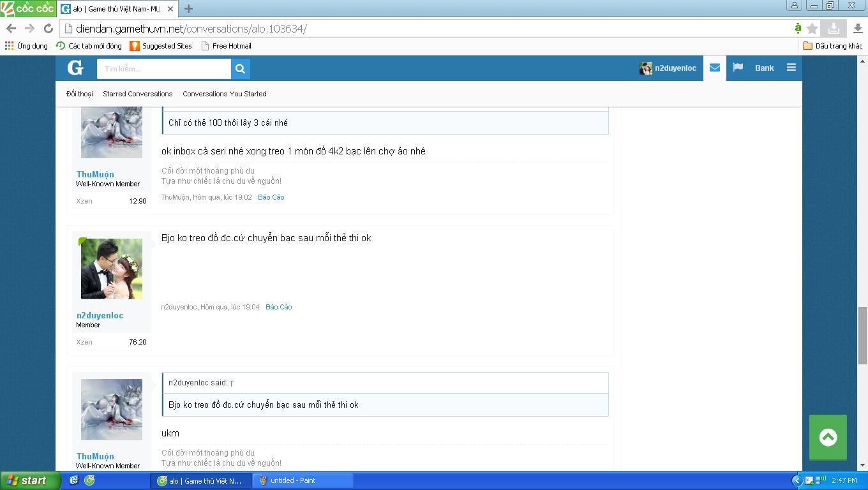Click the up arrow next to n2duyenloc said
The width and height of the screenshot is (868, 490).
(232, 383)
